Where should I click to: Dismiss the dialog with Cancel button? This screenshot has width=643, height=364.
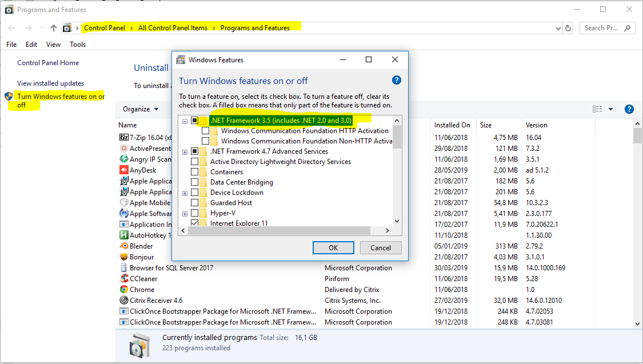(x=381, y=247)
